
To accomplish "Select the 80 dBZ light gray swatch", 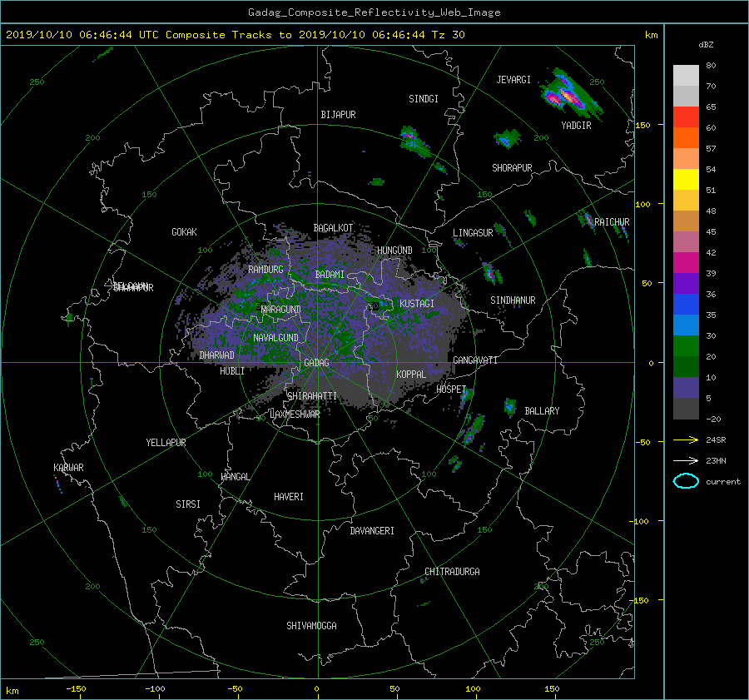I will click(x=686, y=76).
